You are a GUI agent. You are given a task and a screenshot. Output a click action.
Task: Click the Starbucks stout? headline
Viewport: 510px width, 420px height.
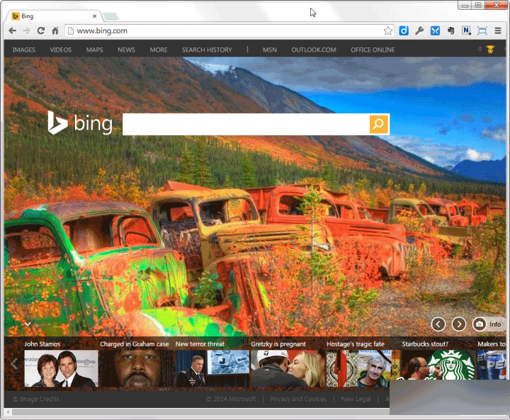(x=425, y=344)
